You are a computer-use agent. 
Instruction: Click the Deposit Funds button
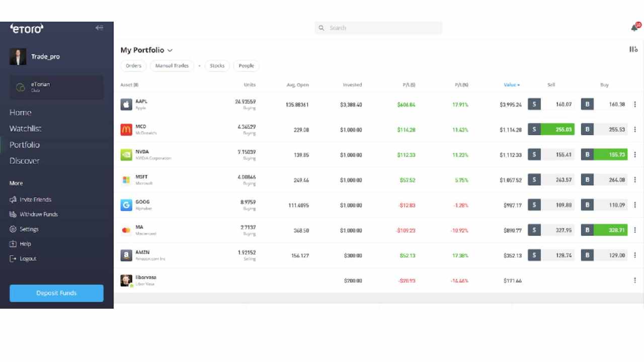(56, 293)
